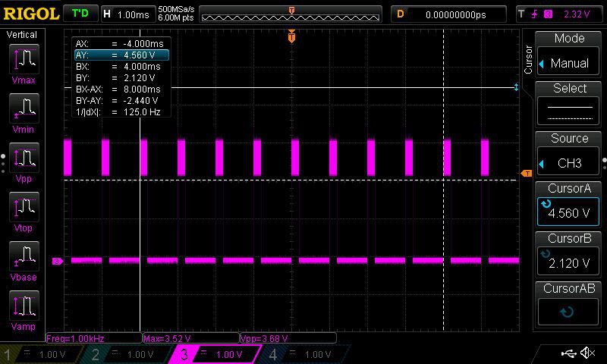Viewport: 607px width, 364px height.
Task: Click the orange trigger level marker
Action: pyautogui.click(x=526, y=174)
